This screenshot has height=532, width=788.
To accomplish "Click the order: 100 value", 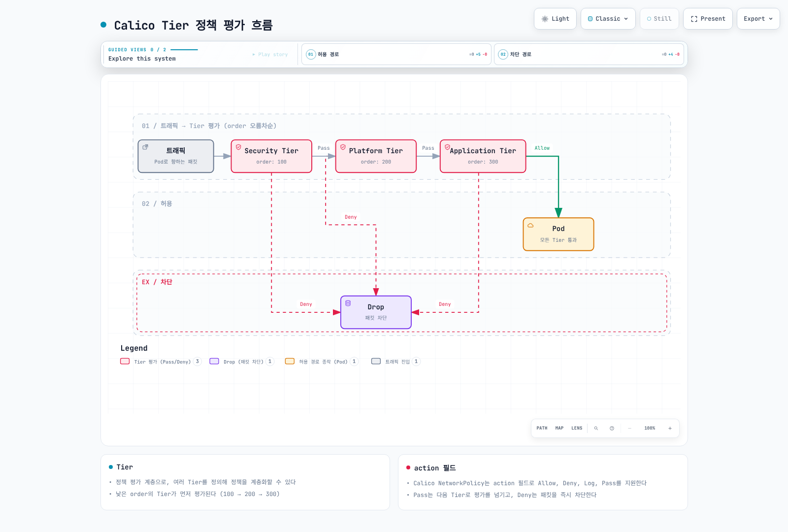I will [x=271, y=162].
